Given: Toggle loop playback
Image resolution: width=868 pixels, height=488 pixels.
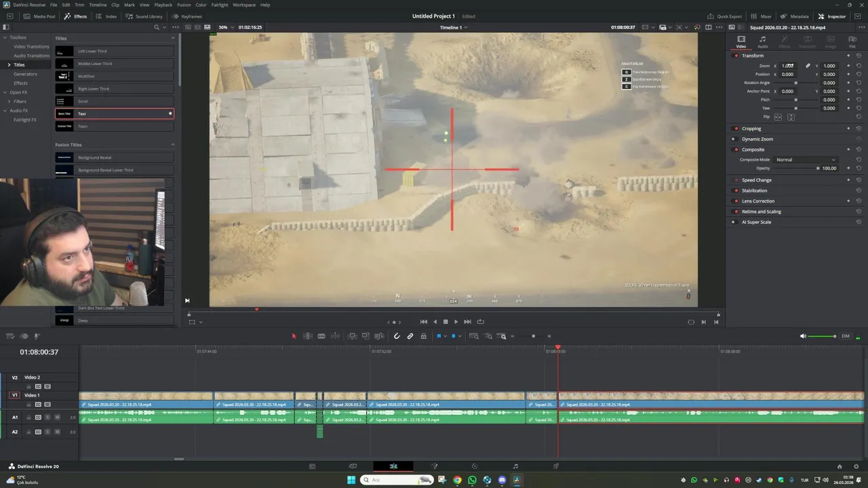Looking at the screenshot, I should 481,322.
